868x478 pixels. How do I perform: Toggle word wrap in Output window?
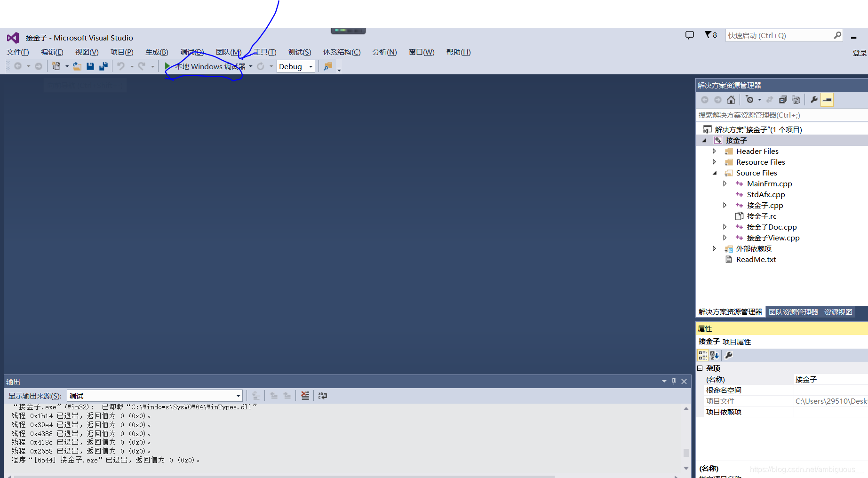coord(322,396)
